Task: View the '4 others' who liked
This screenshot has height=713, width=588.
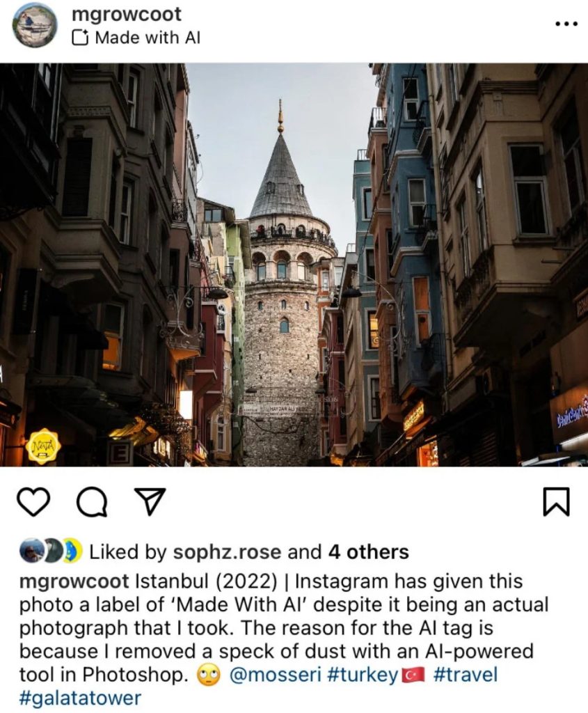Action: 369,552
